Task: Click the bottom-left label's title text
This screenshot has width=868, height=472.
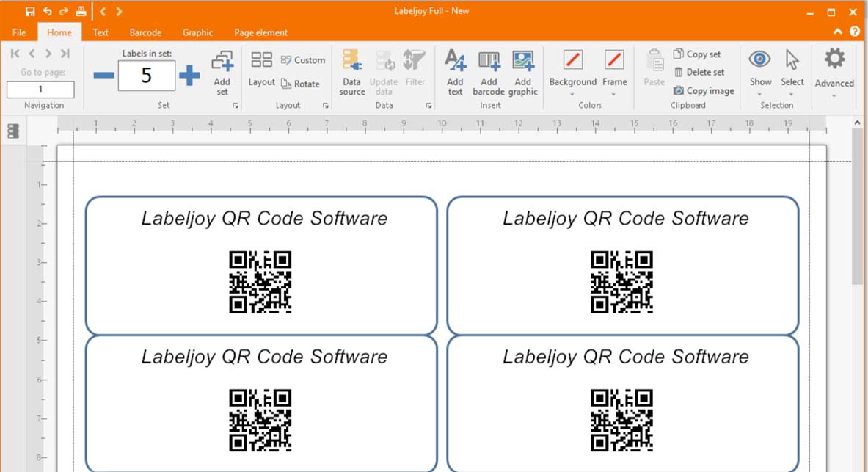Action: coord(264,357)
